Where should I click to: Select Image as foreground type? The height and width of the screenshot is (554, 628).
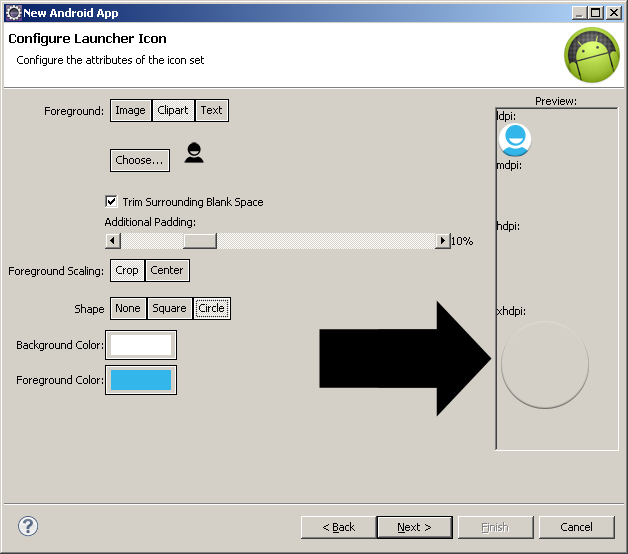tap(131, 110)
